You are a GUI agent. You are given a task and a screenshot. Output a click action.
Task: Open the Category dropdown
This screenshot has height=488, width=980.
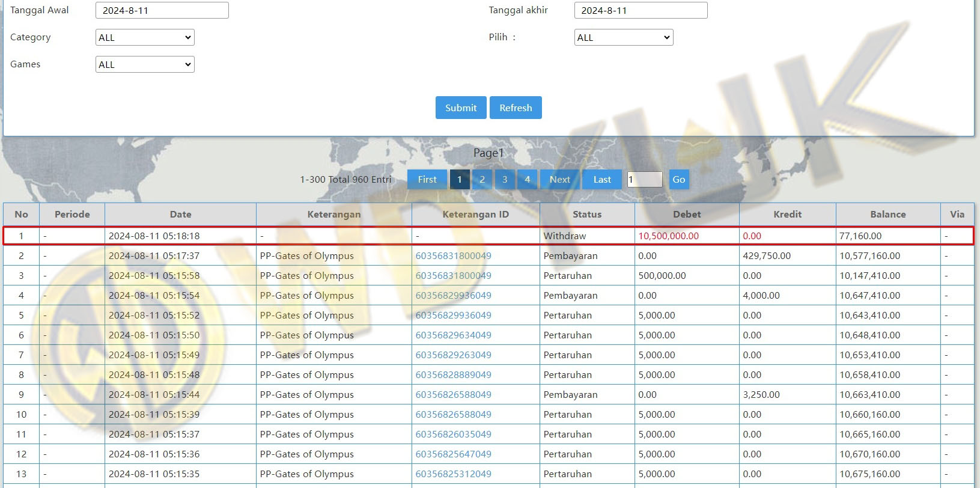(x=145, y=37)
